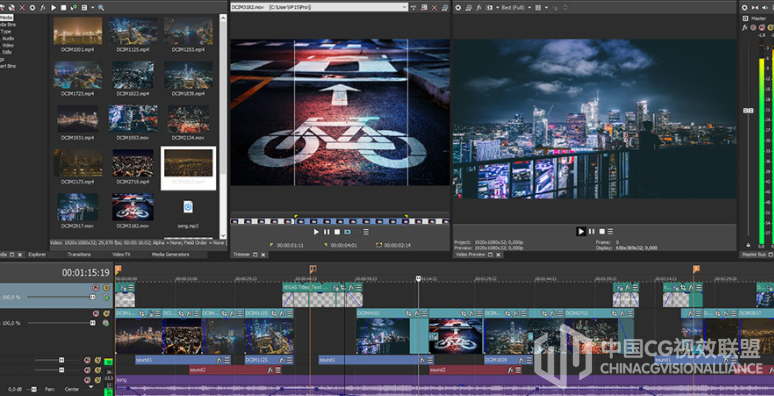This screenshot has height=396, width=774.
Task: Solo the top video track
Action: [106, 287]
